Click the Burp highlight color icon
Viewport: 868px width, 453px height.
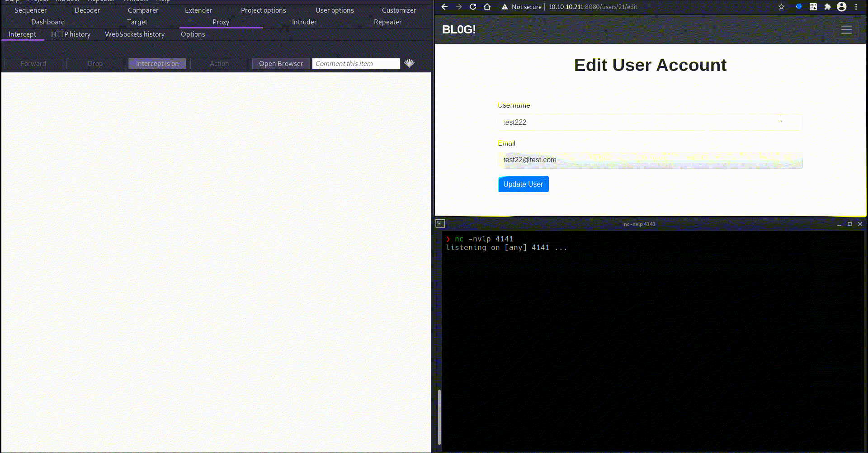409,63
